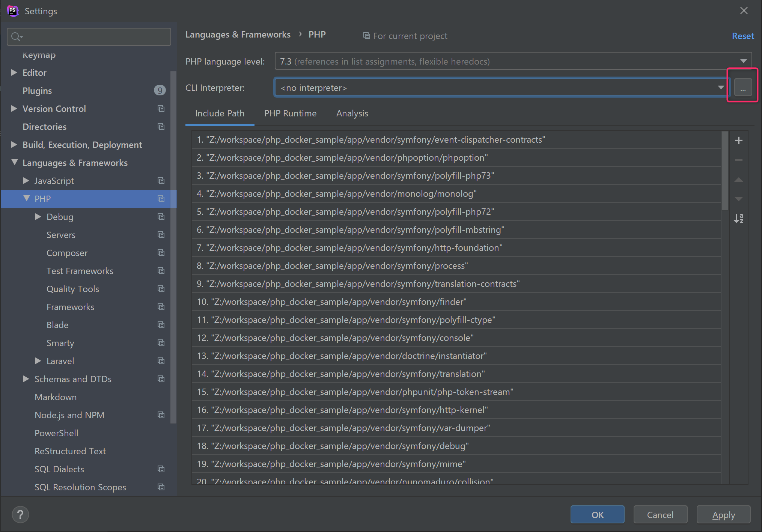Move an include path entry up

[x=738, y=180]
